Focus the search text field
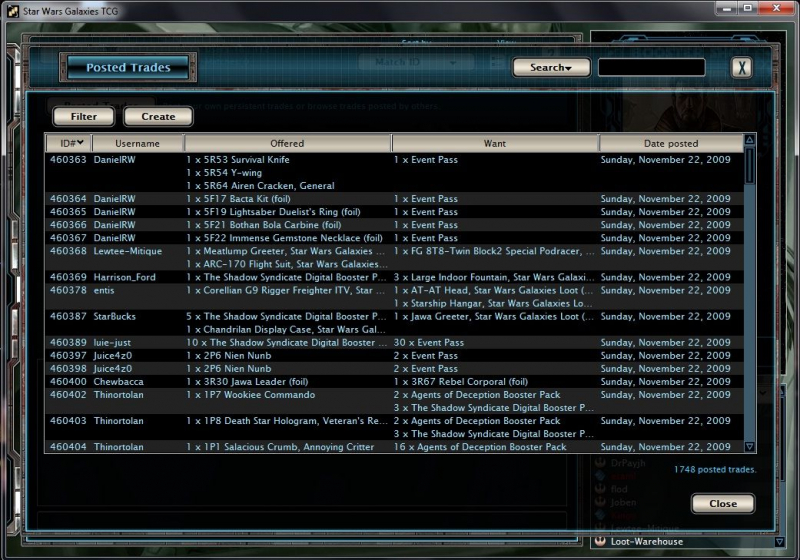This screenshot has height=560, width=800. click(652, 67)
